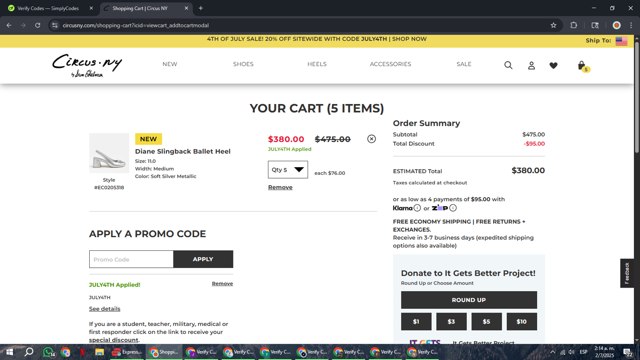The height and width of the screenshot is (360, 640).
Task: Open the HEELS menu item
Action: (x=317, y=64)
